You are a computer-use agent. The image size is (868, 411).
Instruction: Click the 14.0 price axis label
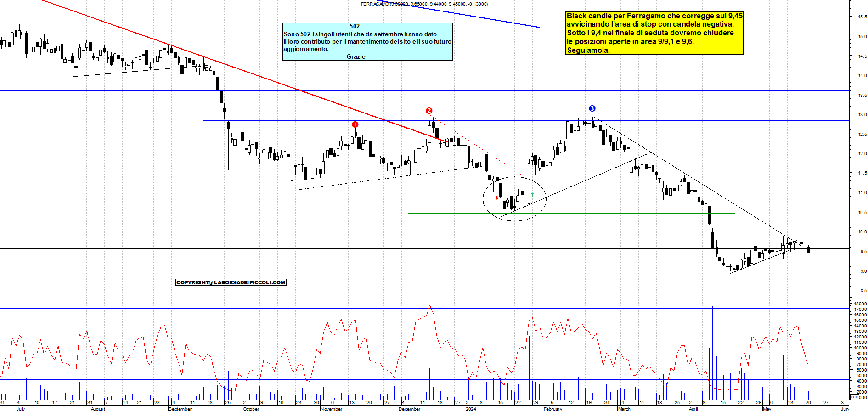coord(862,76)
